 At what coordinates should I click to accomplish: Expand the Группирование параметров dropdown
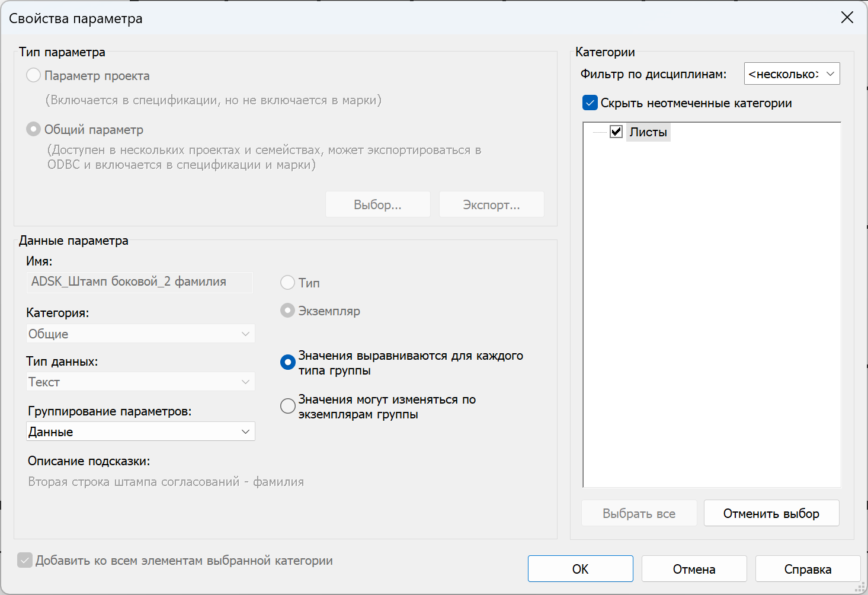[140, 431]
